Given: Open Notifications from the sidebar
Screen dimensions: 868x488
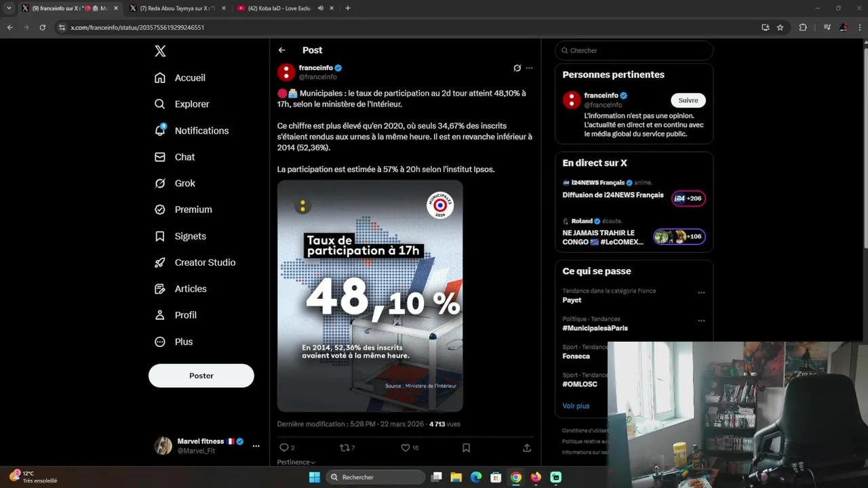Looking at the screenshot, I should coord(191,131).
